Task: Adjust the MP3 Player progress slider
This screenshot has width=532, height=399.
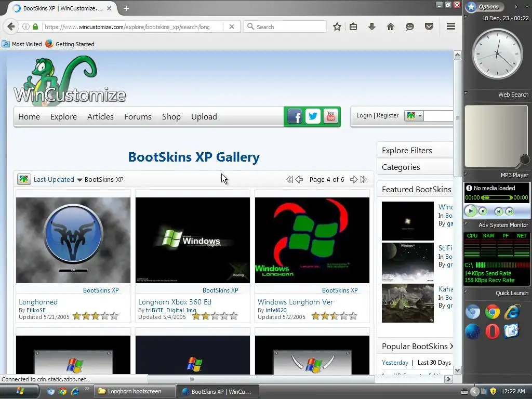Action: tap(497, 197)
